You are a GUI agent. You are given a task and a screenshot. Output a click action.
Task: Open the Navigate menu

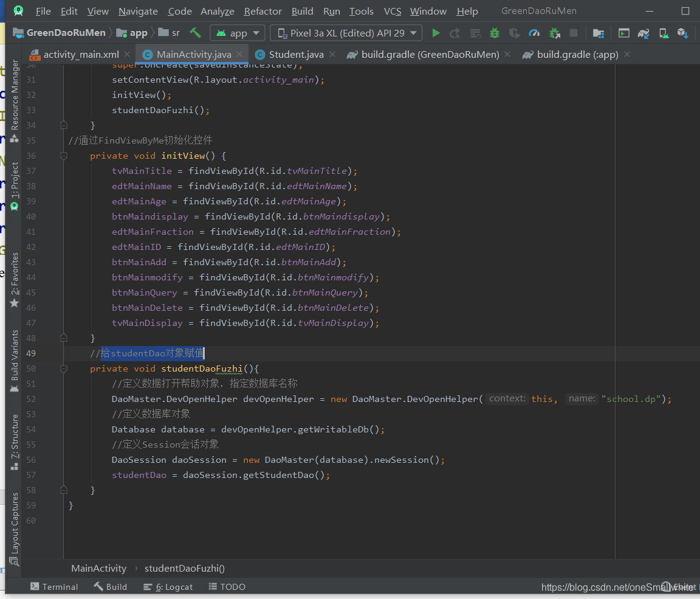point(138,11)
